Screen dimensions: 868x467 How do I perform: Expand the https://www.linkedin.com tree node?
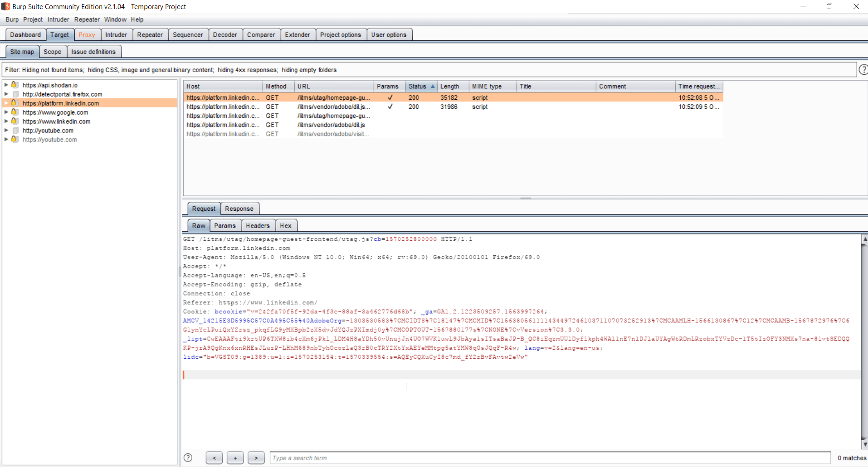(6, 121)
